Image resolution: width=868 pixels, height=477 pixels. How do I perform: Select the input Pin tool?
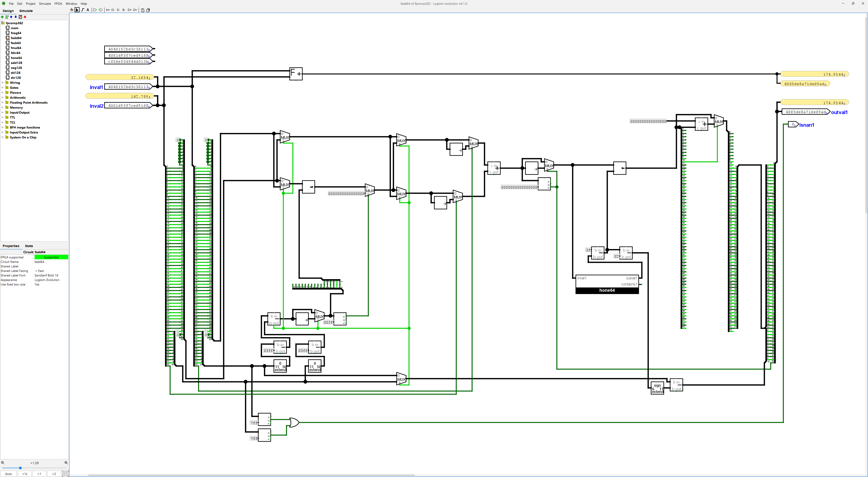[95, 10]
